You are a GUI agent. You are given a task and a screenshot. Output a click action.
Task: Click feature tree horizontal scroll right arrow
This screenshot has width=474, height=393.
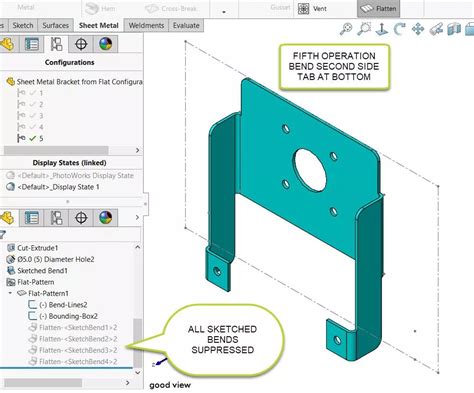tap(127, 383)
